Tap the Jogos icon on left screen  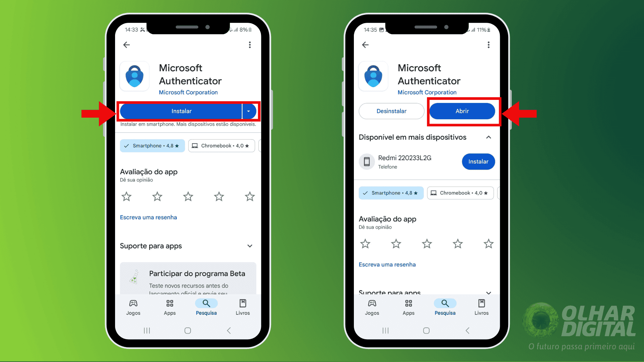point(133,307)
